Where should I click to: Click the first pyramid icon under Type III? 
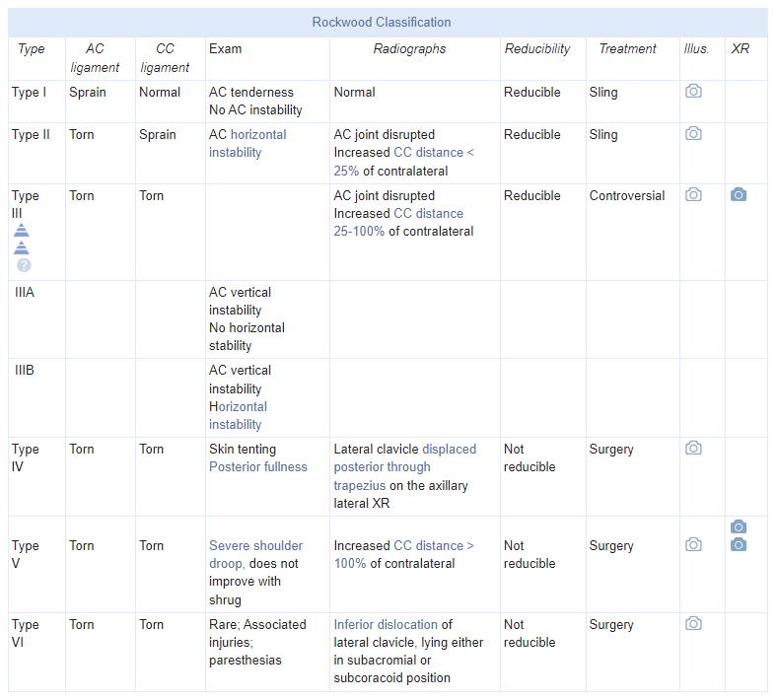22,231
